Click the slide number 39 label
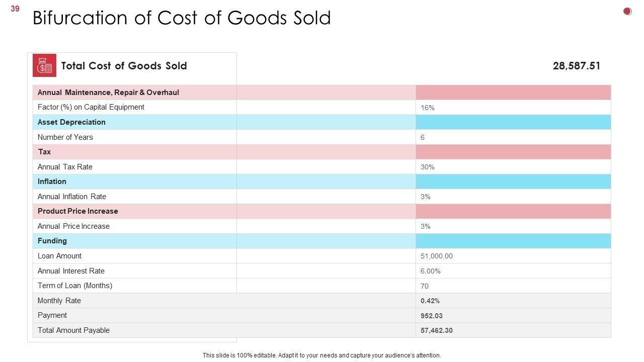Screen dimensions: 644x362 pos(15,9)
